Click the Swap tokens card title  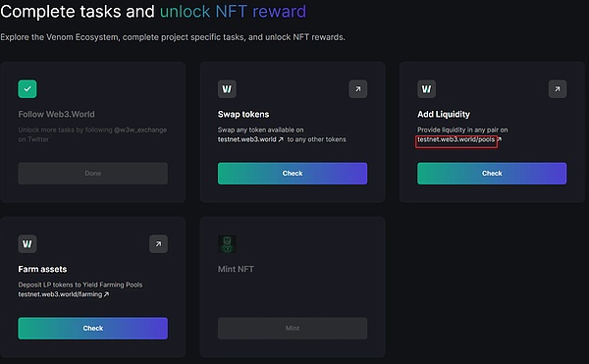click(x=243, y=114)
